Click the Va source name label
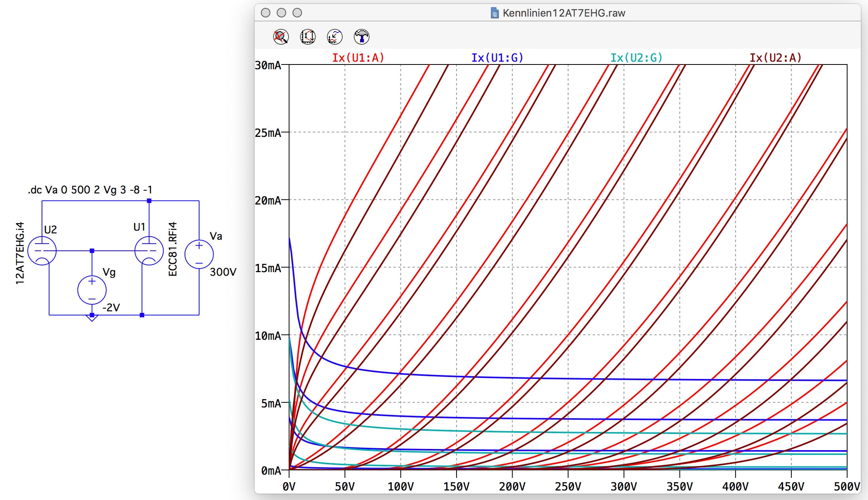This screenshot has height=500, width=868. (x=216, y=236)
